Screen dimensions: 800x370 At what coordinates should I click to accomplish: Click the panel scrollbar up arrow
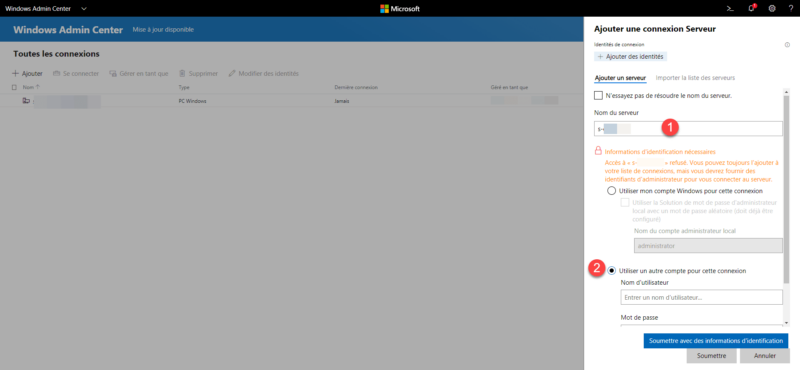coord(787,91)
